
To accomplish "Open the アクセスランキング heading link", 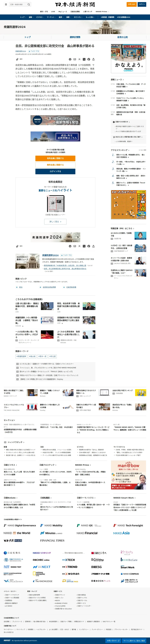I will pyautogui.click(x=120, y=150).
